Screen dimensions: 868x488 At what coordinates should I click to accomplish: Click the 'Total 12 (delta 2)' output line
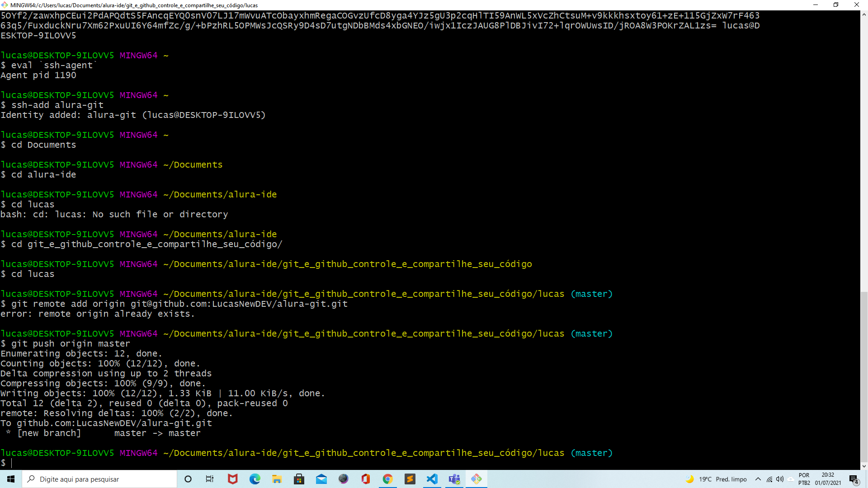pyautogui.click(x=144, y=404)
